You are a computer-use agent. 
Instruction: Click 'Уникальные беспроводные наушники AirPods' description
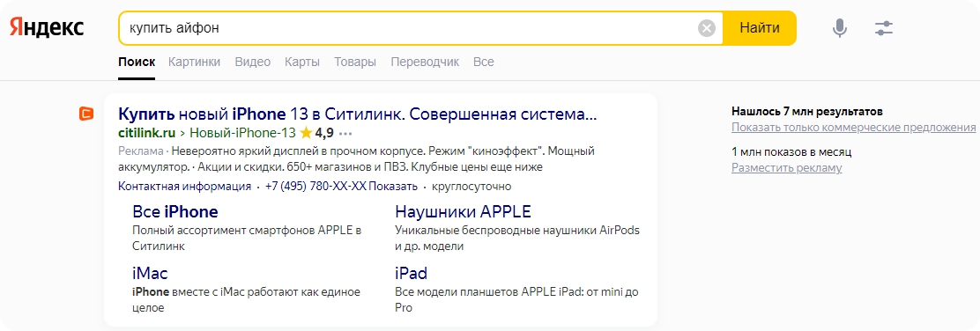click(x=517, y=238)
